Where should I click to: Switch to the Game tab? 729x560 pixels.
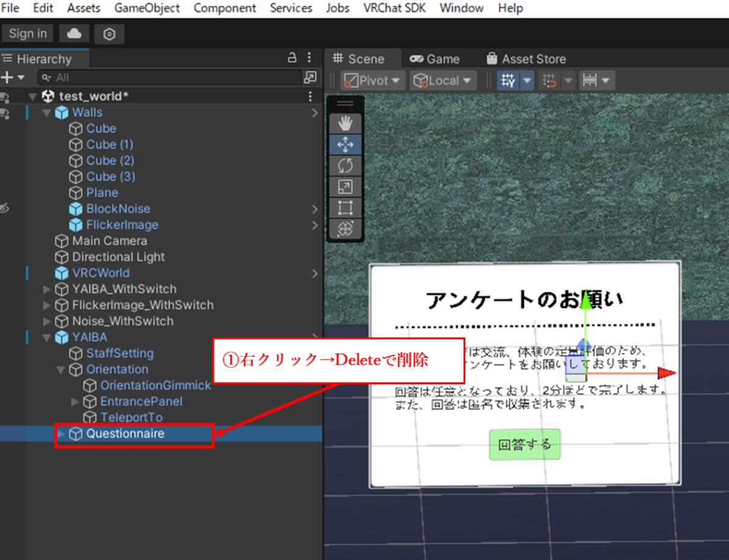[x=434, y=59]
